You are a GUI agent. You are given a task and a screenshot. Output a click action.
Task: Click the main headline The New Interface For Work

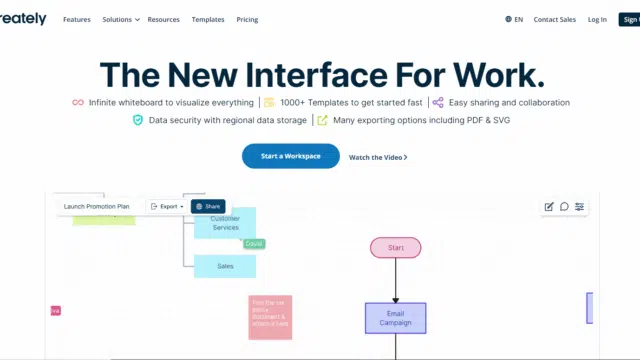(x=322, y=75)
